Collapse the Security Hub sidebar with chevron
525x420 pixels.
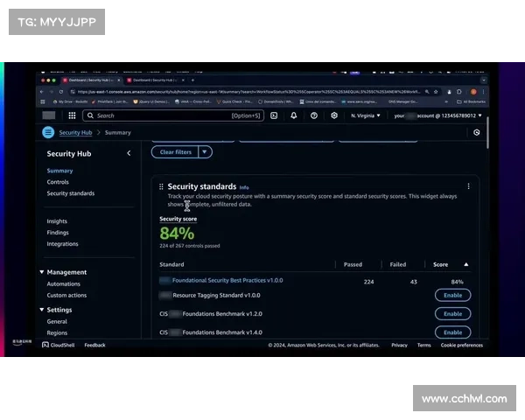coord(129,153)
